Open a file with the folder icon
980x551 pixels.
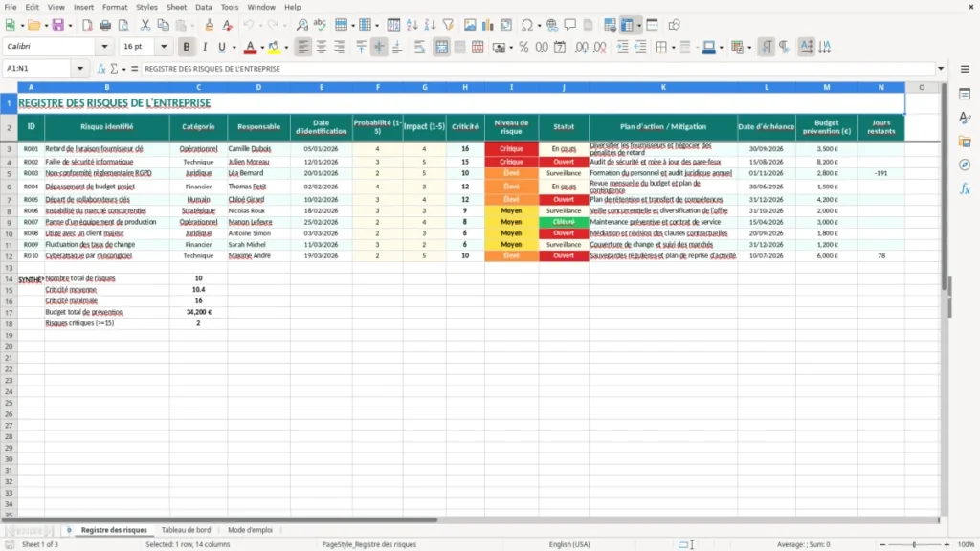(x=33, y=25)
